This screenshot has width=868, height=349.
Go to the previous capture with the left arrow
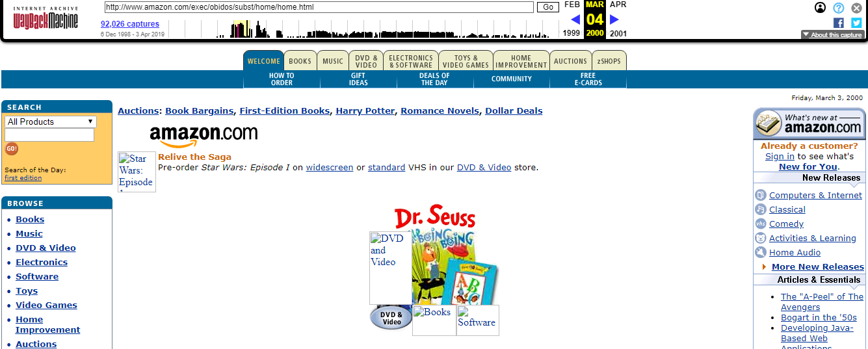point(575,19)
